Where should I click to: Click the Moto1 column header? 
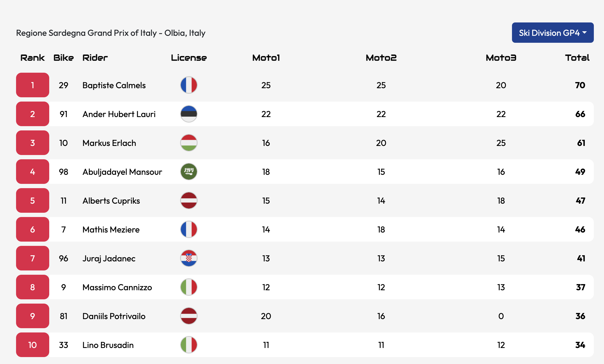(266, 58)
